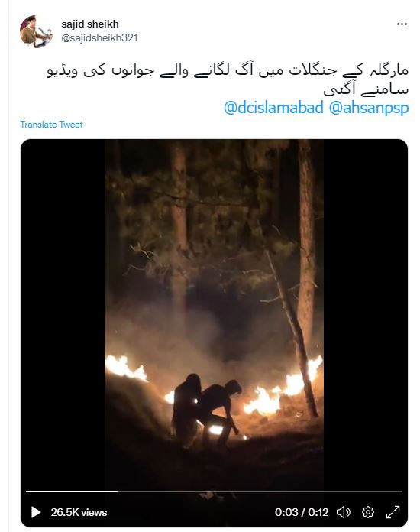Expand the video to fullscreen
The width and height of the screenshot is (420, 532).
tap(393, 512)
